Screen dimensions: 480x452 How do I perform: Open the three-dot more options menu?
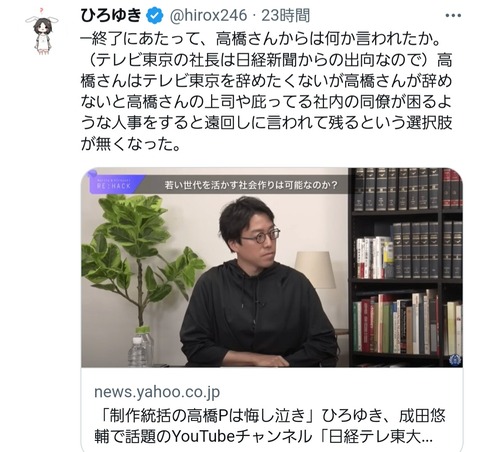[453, 16]
